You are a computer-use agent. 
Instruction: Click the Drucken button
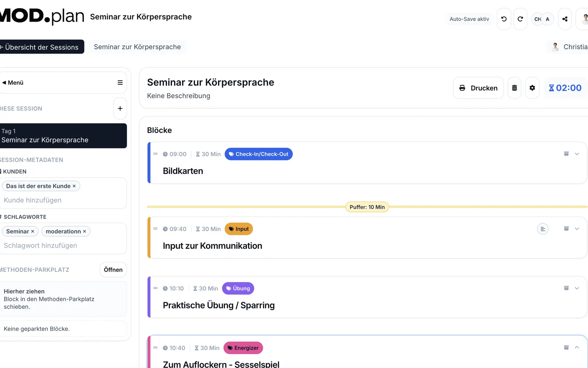coord(478,88)
